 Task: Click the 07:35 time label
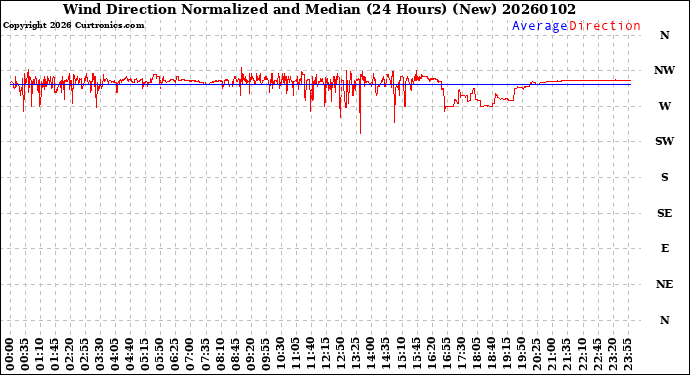tap(205, 354)
